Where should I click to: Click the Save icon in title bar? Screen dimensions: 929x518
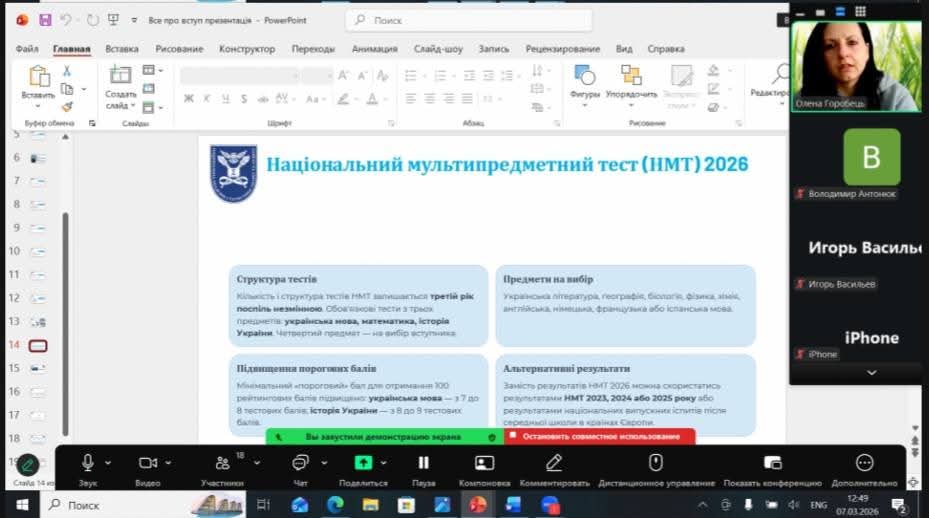click(45, 19)
